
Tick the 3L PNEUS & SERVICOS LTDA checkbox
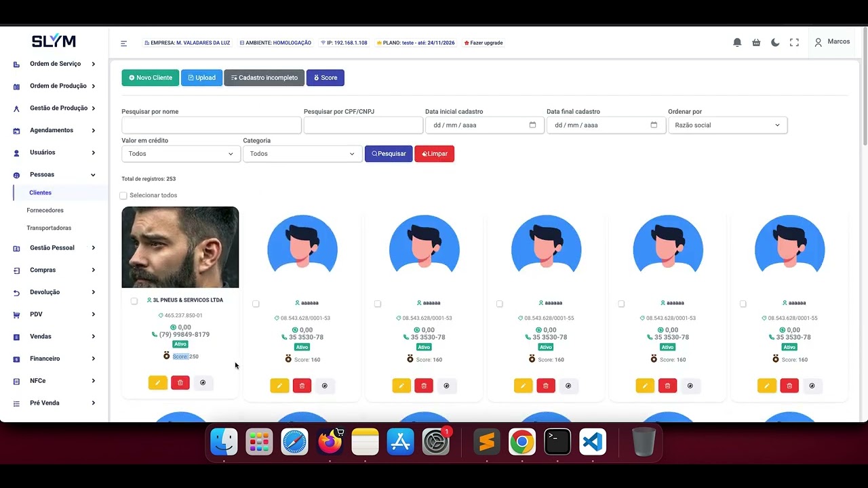point(134,301)
